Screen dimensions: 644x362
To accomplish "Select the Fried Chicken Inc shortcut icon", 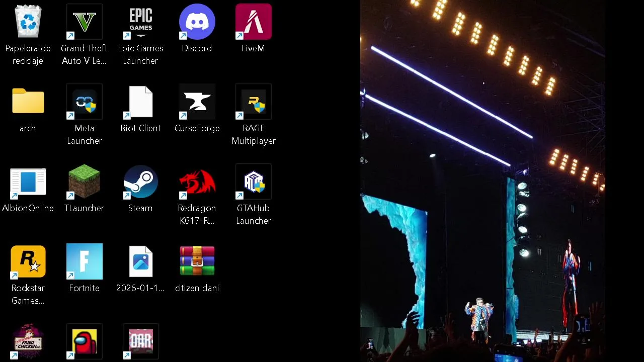I will (28, 342).
